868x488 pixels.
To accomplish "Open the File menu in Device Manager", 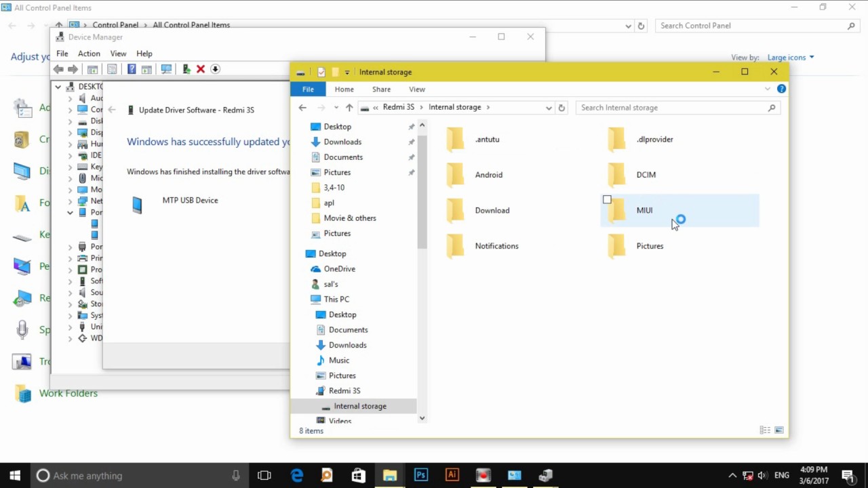I will click(x=62, y=54).
